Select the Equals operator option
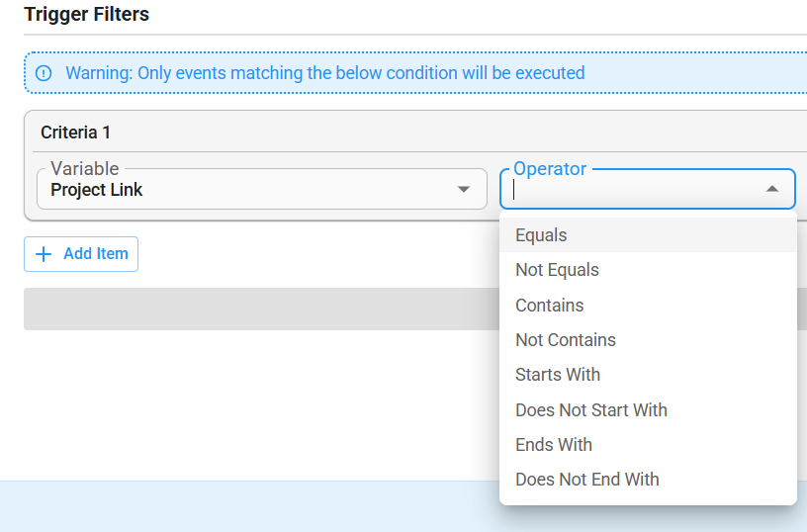 pos(648,235)
